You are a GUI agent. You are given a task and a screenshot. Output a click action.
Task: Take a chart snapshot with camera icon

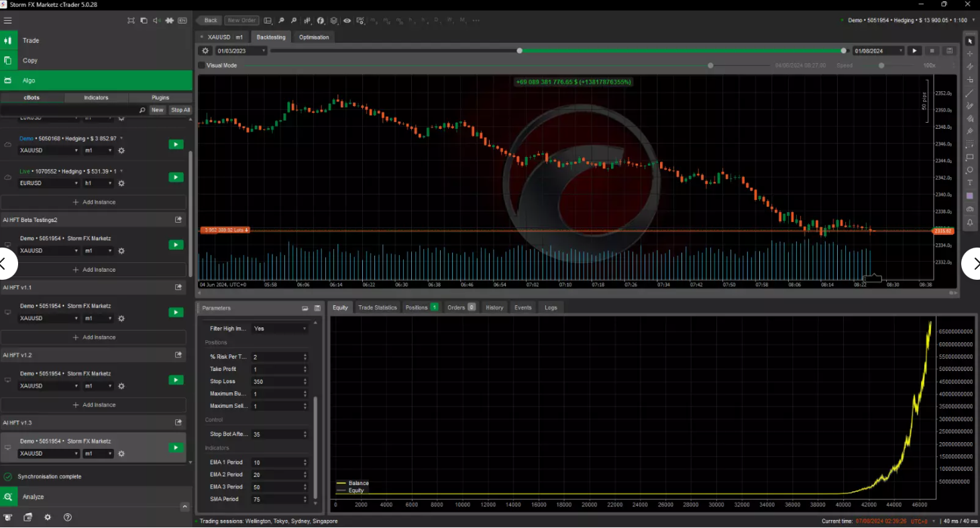(x=969, y=209)
